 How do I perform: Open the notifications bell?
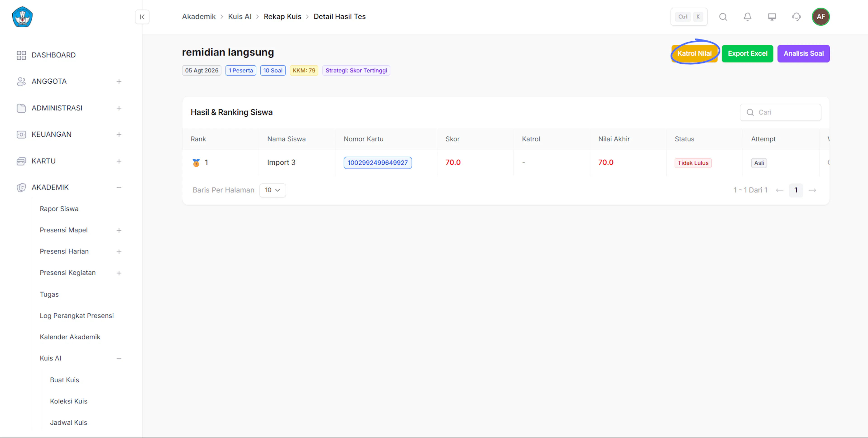coord(747,17)
